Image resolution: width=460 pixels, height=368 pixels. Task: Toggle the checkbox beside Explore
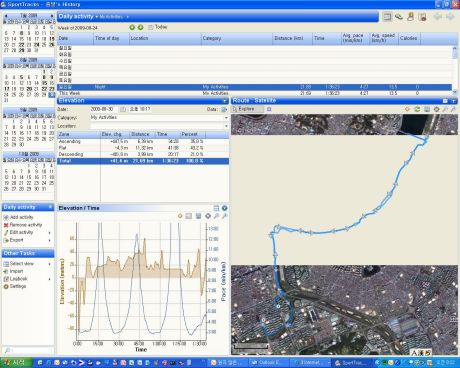[269, 109]
